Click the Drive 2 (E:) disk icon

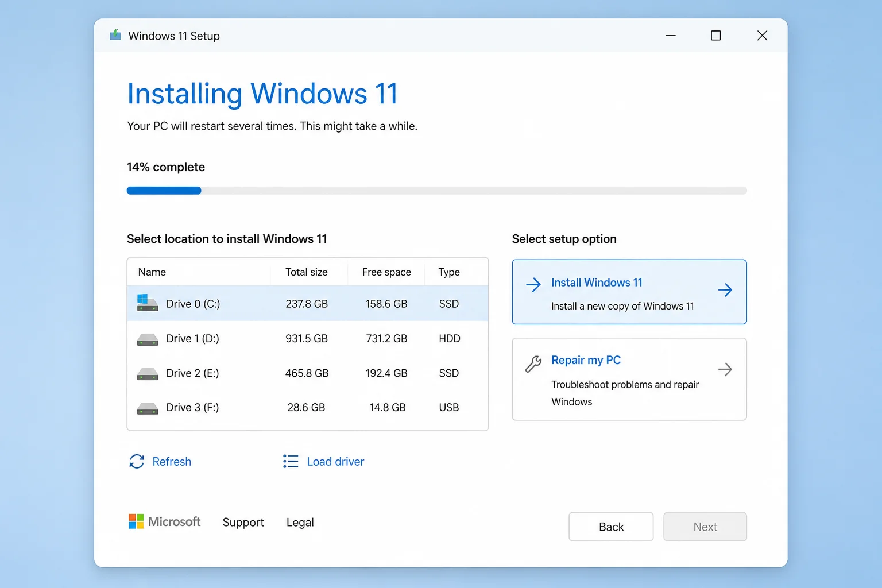(148, 374)
